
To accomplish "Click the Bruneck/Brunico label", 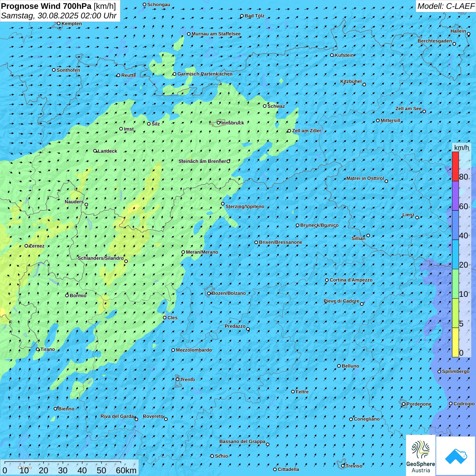I will [319, 225].
